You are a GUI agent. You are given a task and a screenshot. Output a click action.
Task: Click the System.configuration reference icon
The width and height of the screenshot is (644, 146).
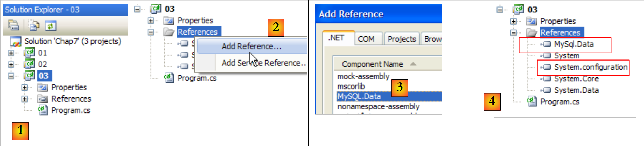coord(547,67)
